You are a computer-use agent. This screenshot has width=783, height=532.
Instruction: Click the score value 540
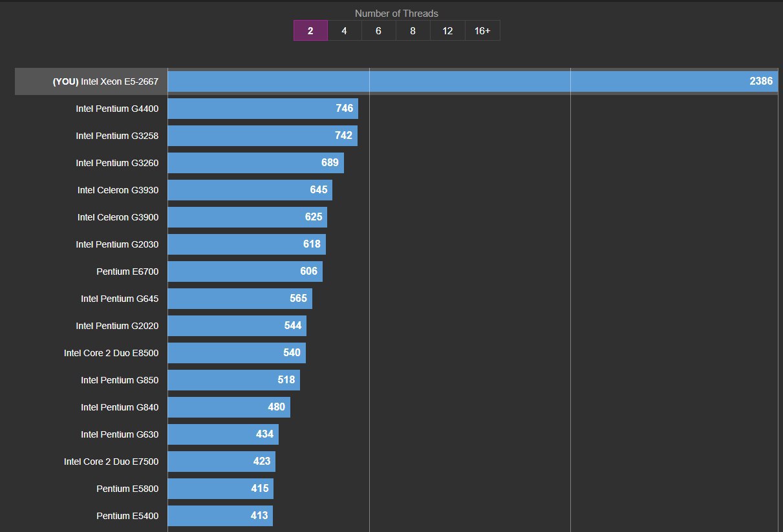point(292,353)
